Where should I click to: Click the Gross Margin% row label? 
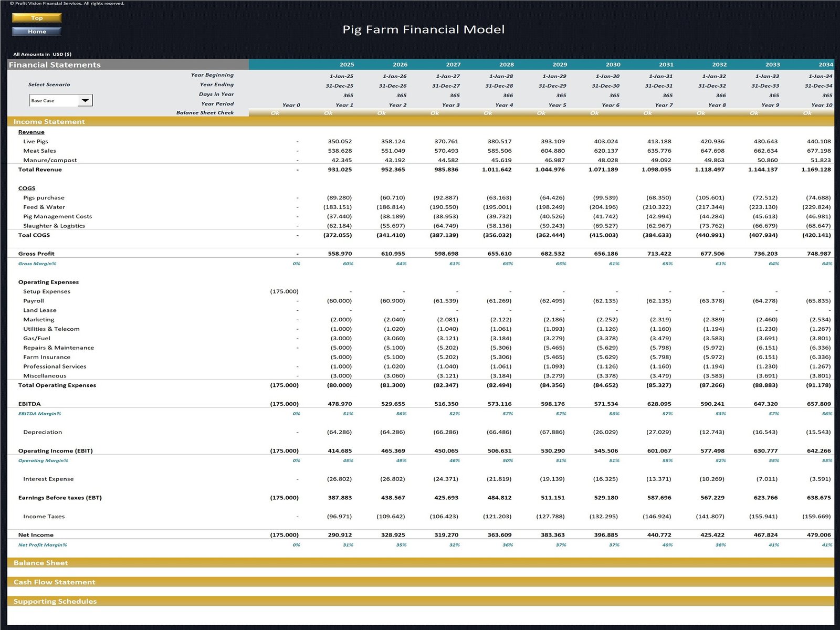coord(37,264)
